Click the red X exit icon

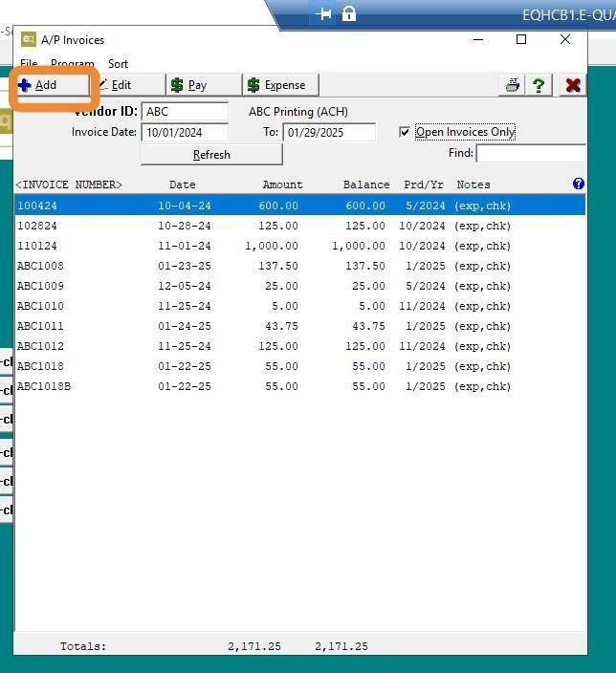tap(573, 85)
